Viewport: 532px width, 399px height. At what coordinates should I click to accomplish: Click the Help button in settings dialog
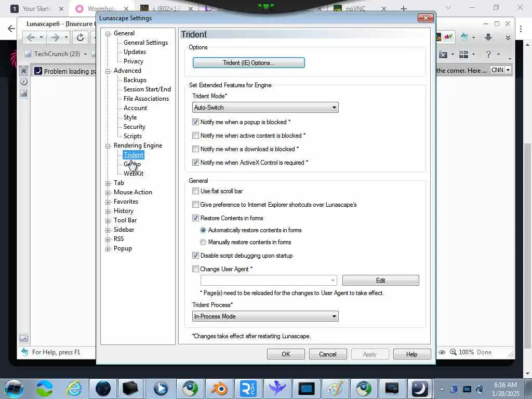412,354
